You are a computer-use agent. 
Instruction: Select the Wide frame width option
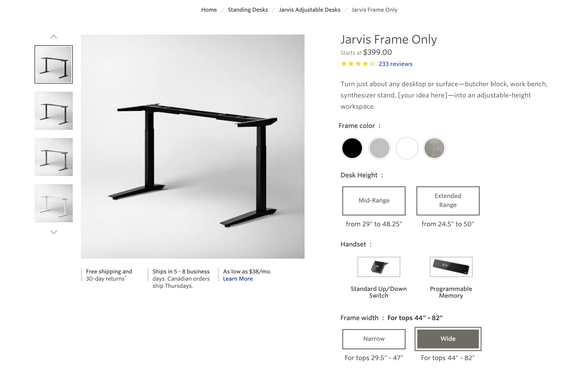tap(448, 339)
